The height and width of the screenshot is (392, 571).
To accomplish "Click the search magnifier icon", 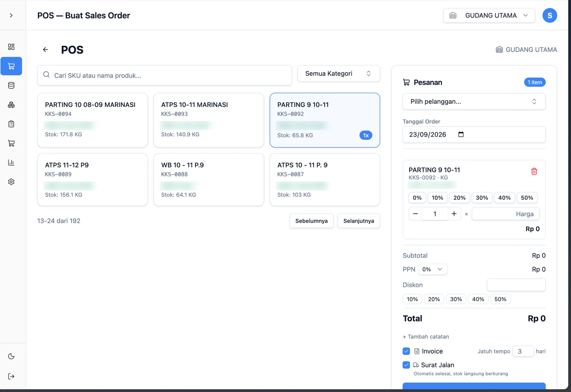I will [46, 75].
